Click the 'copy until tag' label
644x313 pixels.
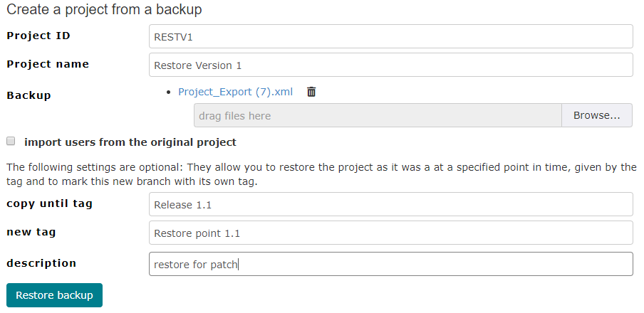point(49,204)
